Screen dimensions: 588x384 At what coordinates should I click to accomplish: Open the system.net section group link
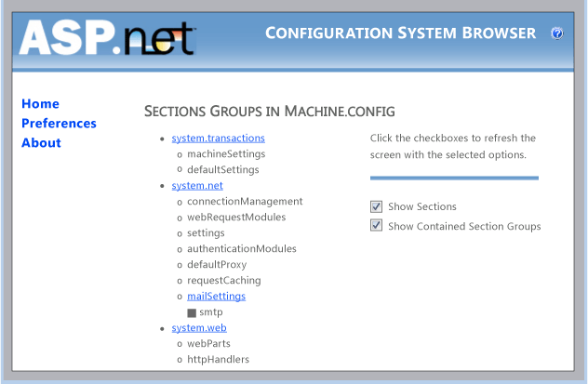(x=197, y=185)
